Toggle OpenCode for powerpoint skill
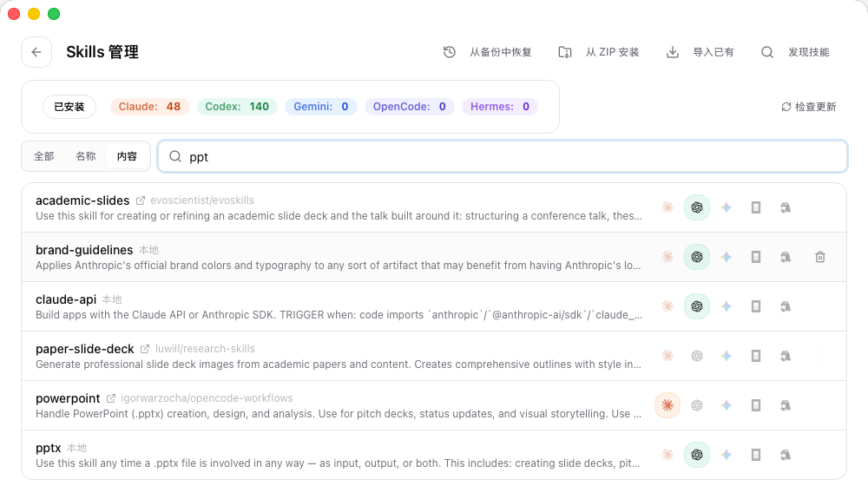Screen dimensions: 868x486 click(756, 405)
